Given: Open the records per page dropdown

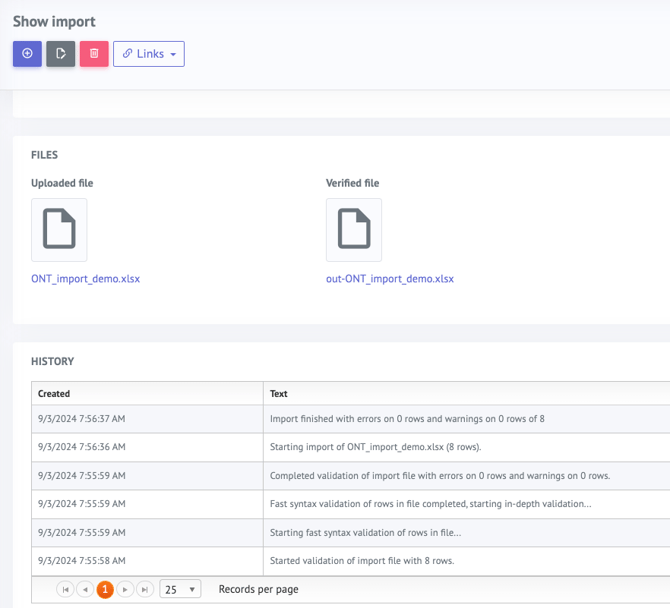Looking at the screenshot, I should 180,590.
